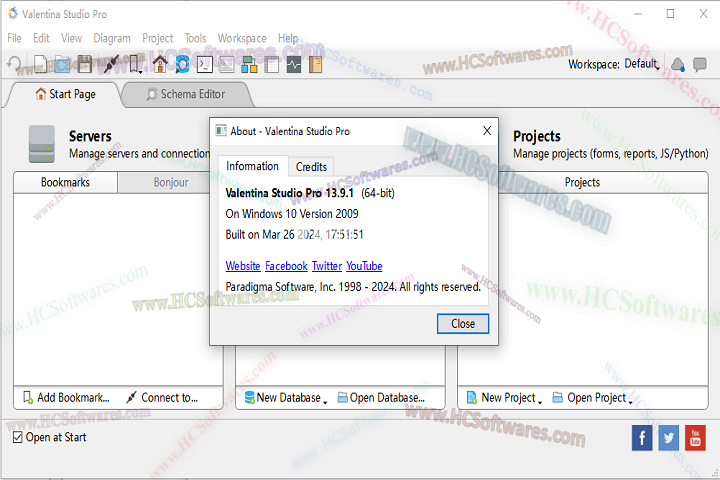Image resolution: width=720 pixels, height=480 pixels.
Task: Click the Servers stack icon
Action: (x=42, y=144)
